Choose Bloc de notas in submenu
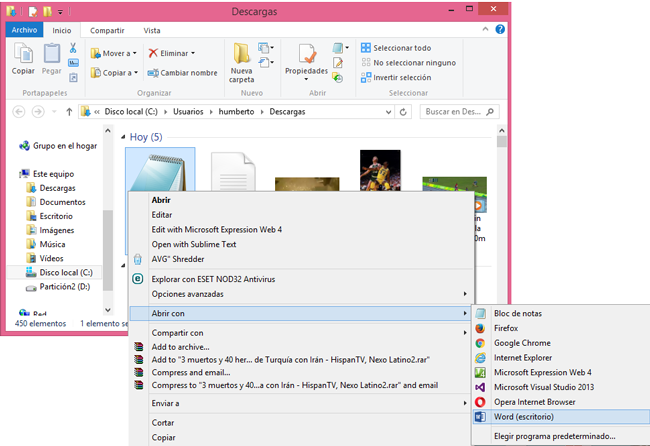 (561, 314)
